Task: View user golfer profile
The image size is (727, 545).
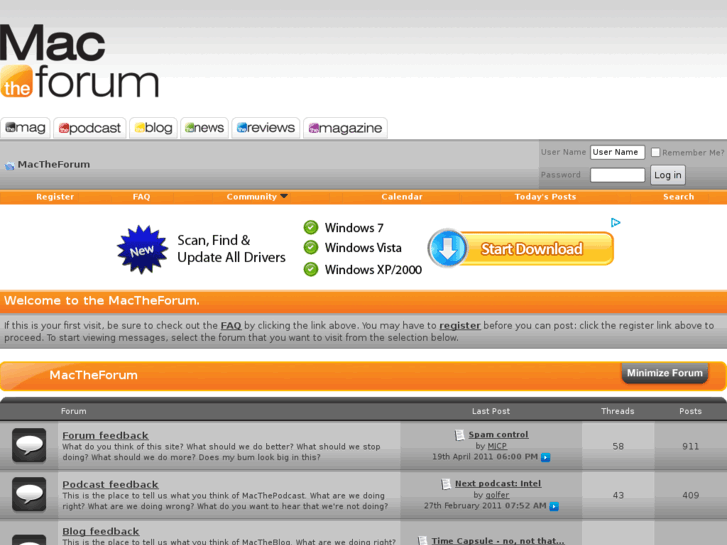Action: pos(497,495)
